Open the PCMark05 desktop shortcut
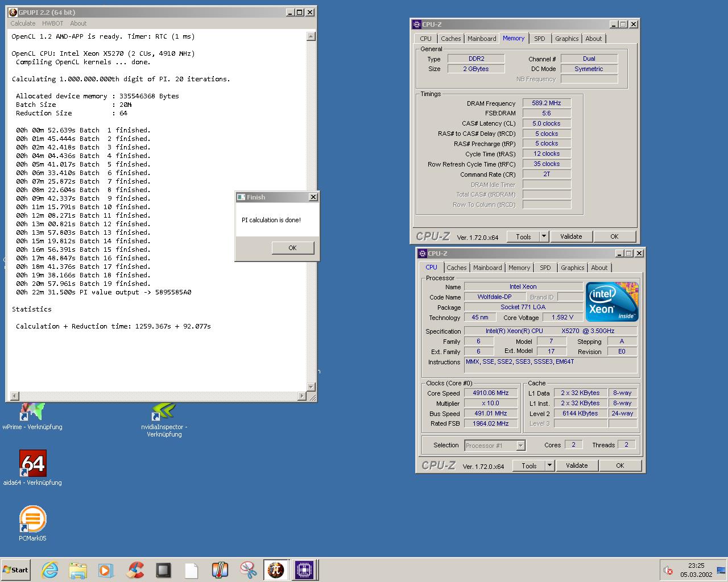 (32, 523)
